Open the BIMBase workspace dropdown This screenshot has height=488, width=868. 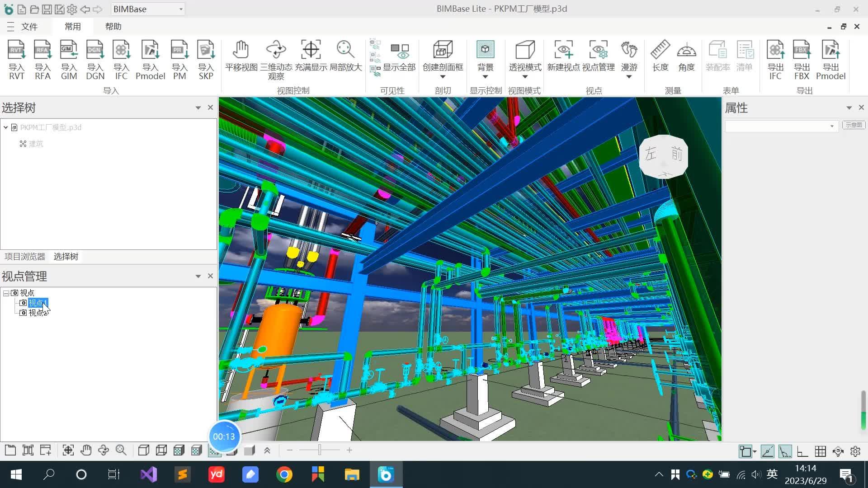[x=180, y=9]
